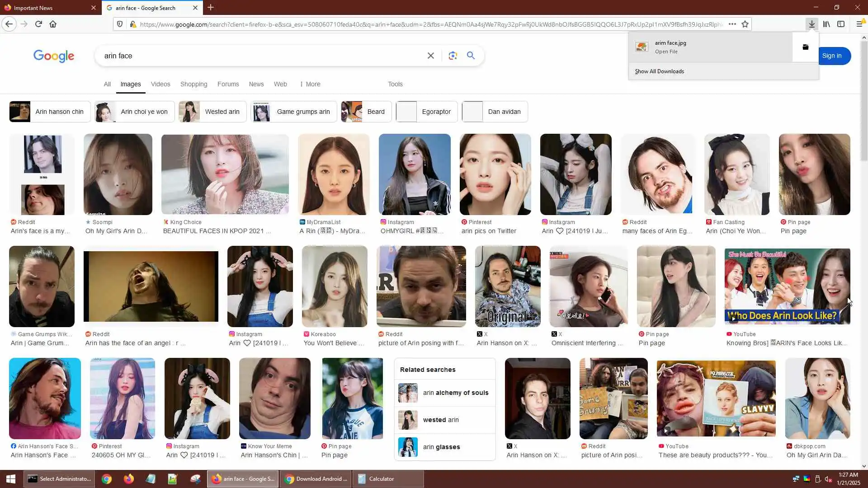Click the magnifying glass search icon

click(471, 56)
